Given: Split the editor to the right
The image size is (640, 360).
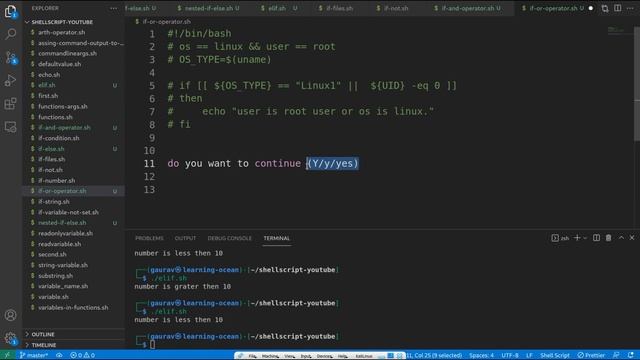Looking at the screenshot, I should [618, 8].
